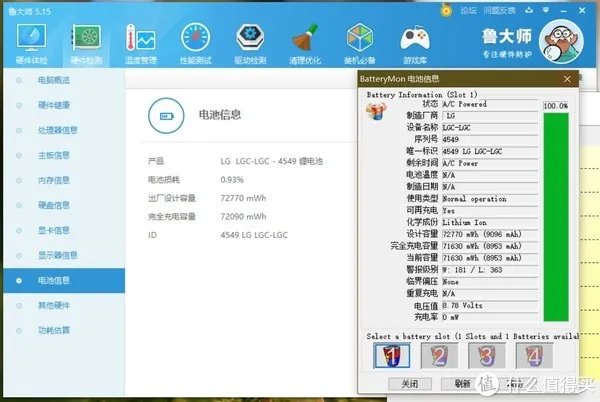The image size is (600, 402).
Task: Click the 72770 mWh design capacity value
Action: (x=243, y=198)
